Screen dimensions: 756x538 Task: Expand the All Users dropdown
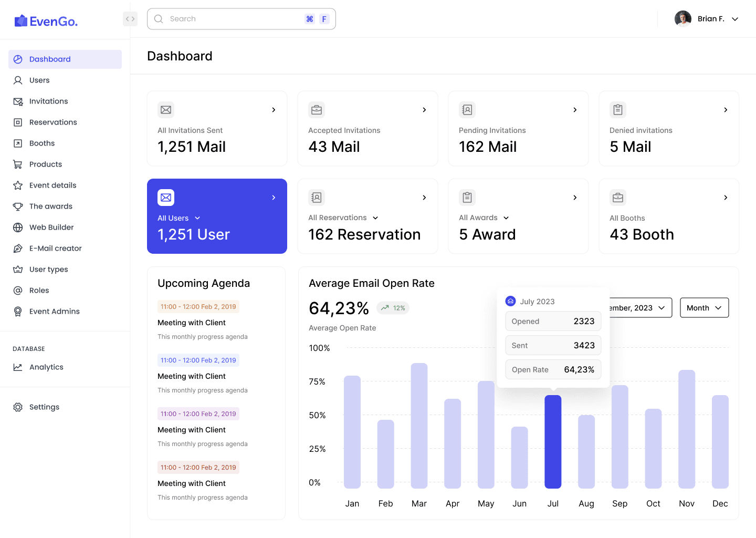[x=197, y=218]
